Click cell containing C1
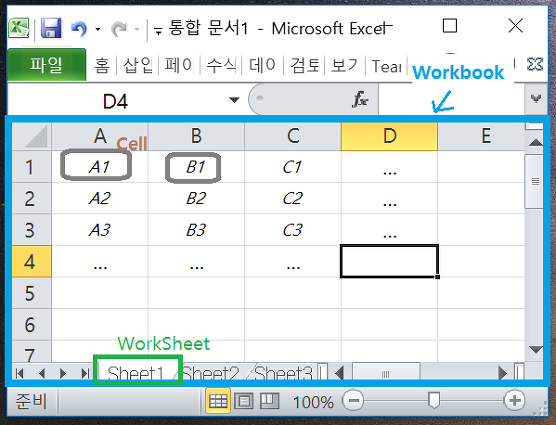This screenshot has width=556, height=425. [x=293, y=167]
